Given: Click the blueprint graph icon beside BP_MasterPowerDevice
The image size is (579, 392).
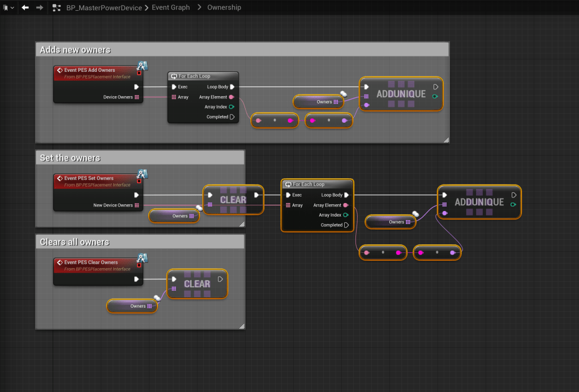Looking at the screenshot, I should point(56,7).
